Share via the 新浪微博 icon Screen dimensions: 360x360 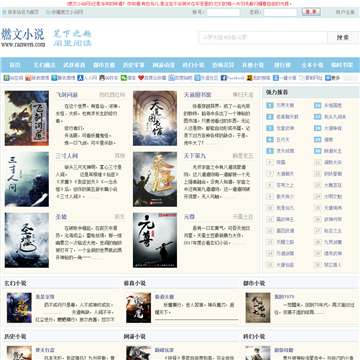[27, 78]
